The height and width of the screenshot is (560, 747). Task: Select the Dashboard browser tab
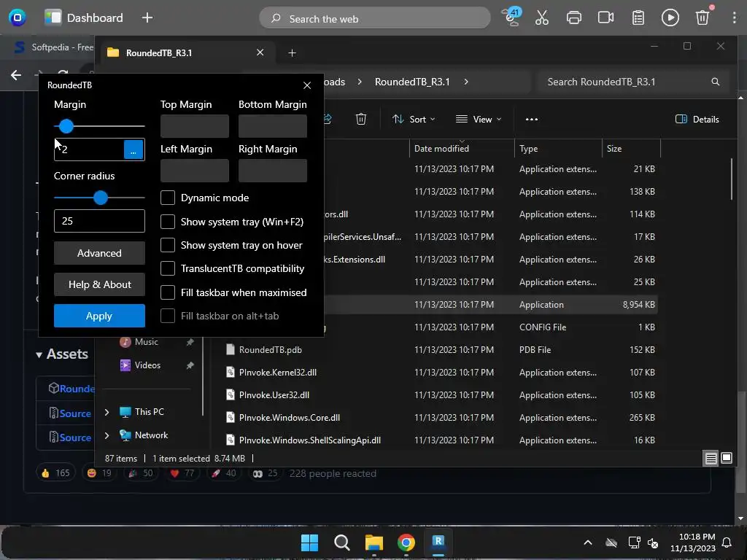[x=84, y=18]
